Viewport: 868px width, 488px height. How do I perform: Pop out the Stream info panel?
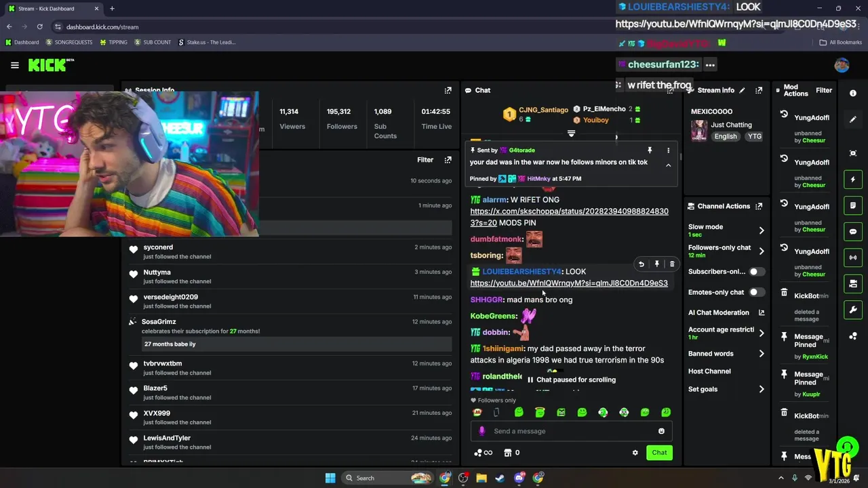coord(759,90)
